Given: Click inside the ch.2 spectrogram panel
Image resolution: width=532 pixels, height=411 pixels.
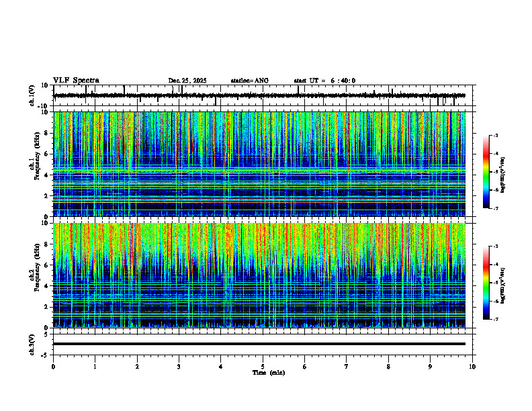Looking at the screenshot, I should click(x=259, y=275).
